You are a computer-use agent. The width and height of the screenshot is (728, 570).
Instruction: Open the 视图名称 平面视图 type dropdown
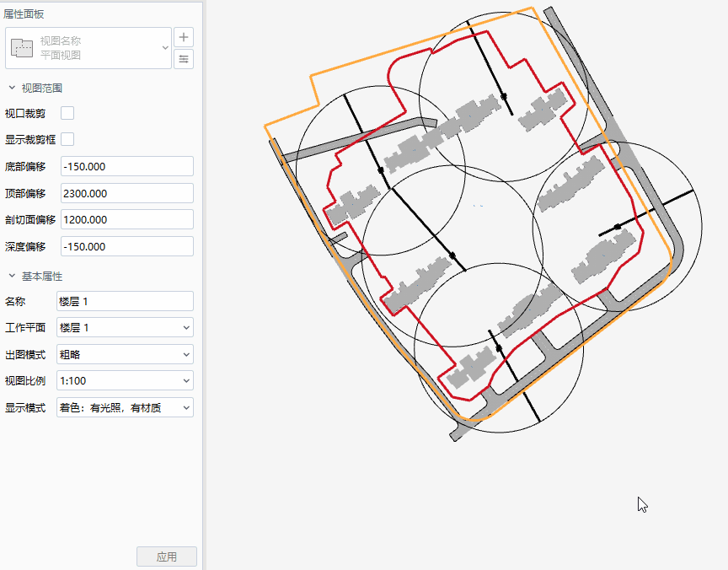88,48
